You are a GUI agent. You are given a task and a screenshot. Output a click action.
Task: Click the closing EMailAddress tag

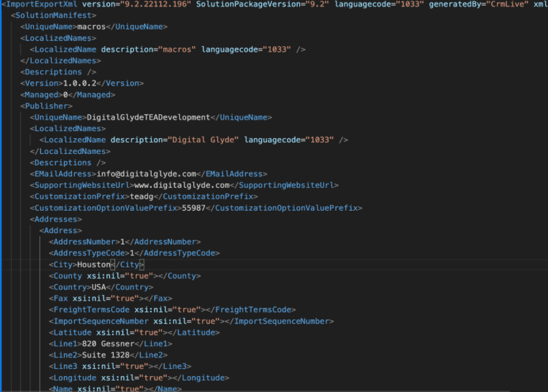232,174
